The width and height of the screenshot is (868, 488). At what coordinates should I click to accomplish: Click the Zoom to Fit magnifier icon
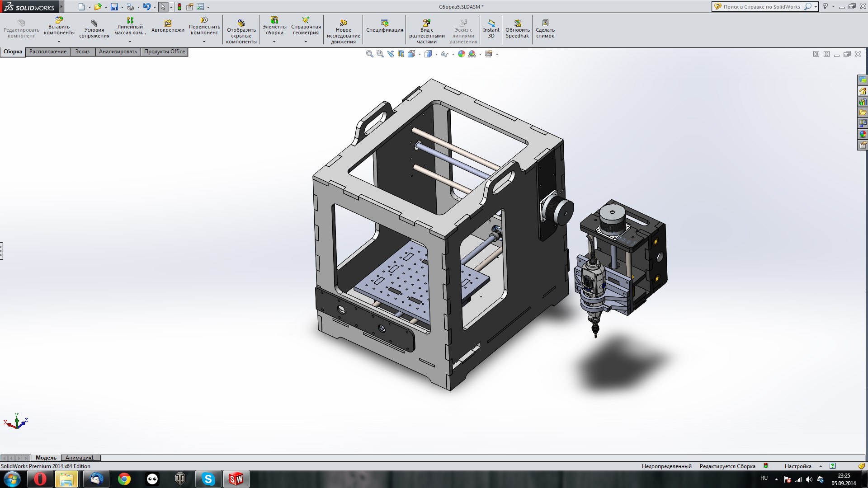[x=369, y=54]
